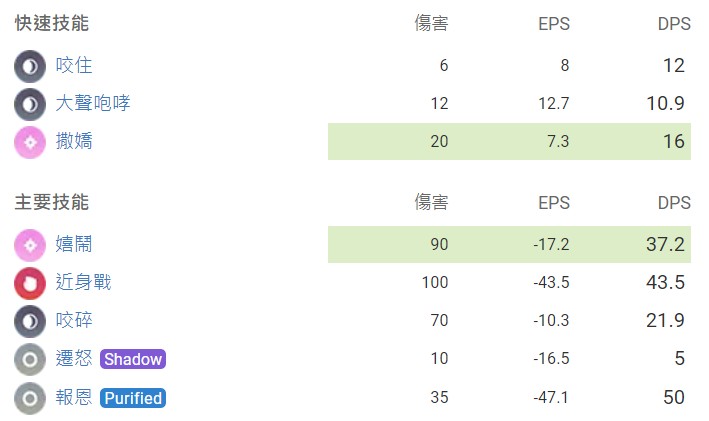Open the 咬住 move link

[x=74, y=66]
